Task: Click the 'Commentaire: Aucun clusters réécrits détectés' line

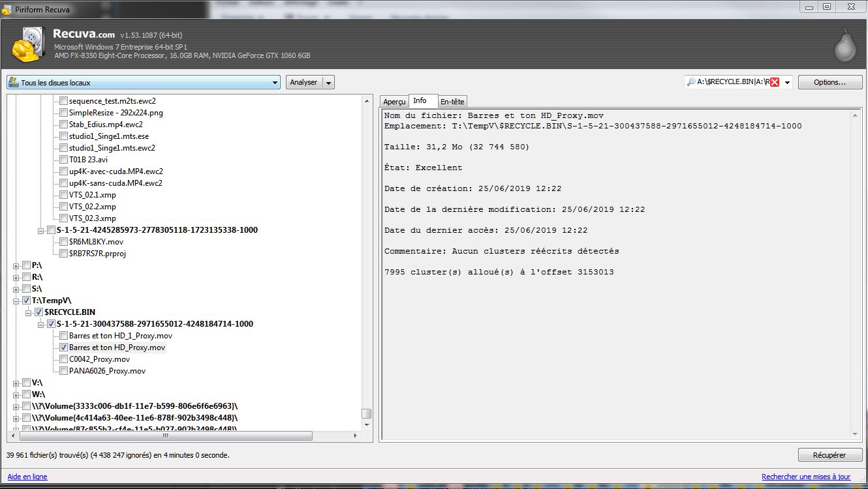Action: tap(501, 251)
